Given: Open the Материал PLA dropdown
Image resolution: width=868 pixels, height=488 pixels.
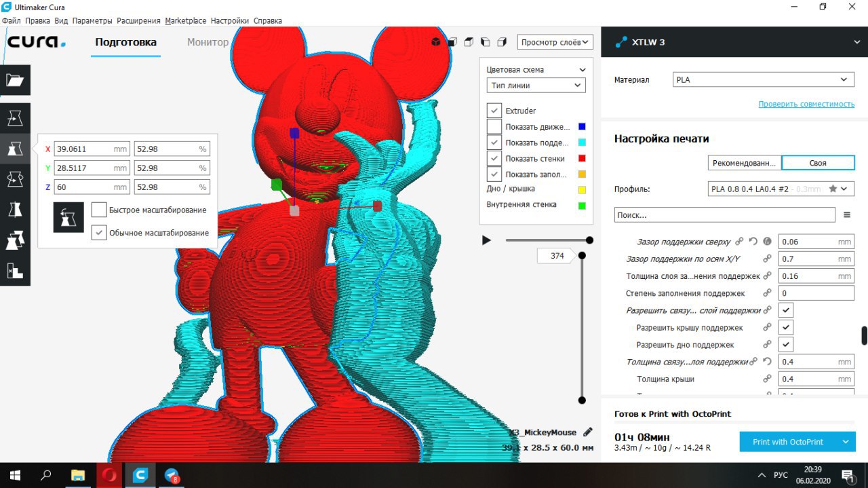Looking at the screenshot, I should (x=764, y=79).
